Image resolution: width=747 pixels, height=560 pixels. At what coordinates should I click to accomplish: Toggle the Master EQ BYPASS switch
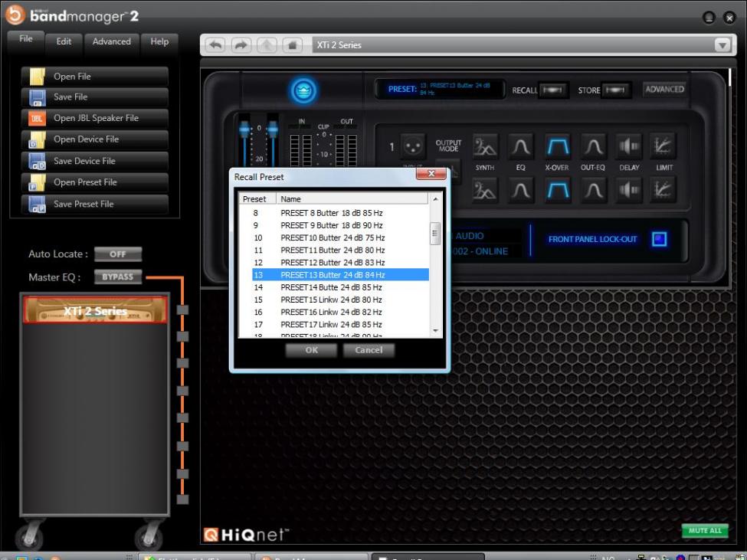pos(117,277)
